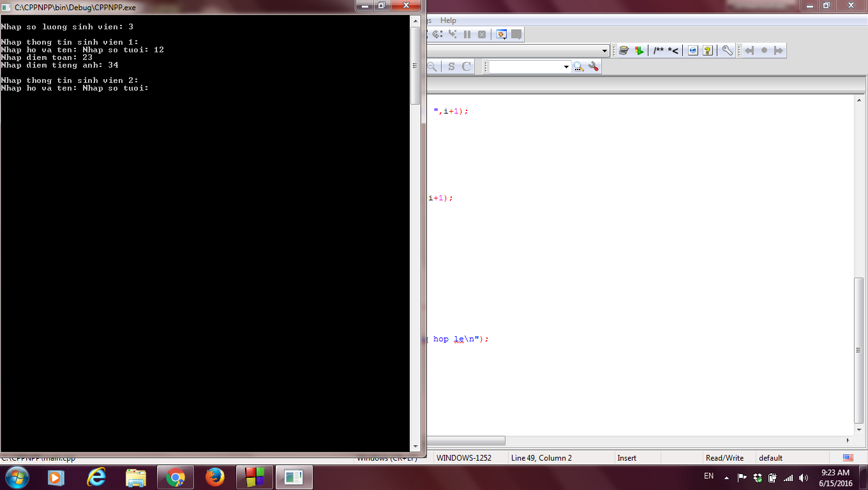Screen dimensions: 868x490
Task: Click the yellow help documentation icon
Action: coord(708,50)
